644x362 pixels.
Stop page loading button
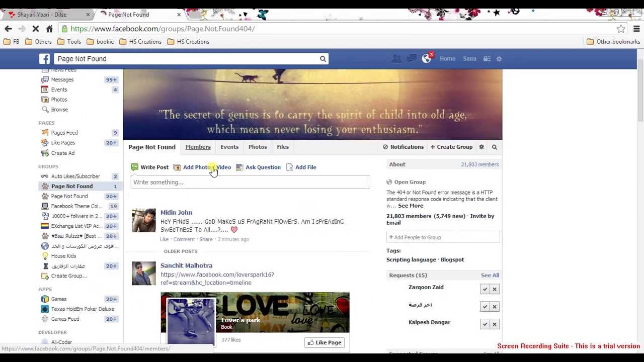click(x=36, y=29)
